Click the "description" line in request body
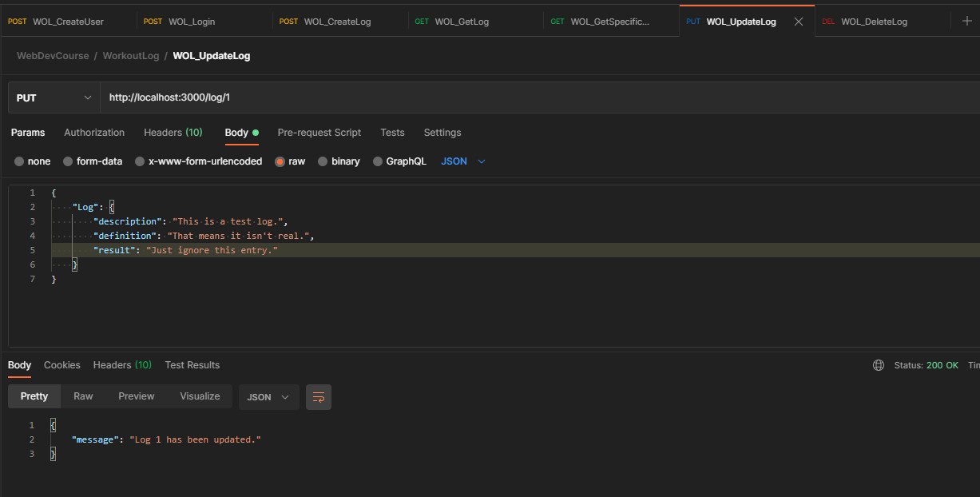This screenshot has width=980, height=497. pyautogui.click(x=190, y=221)
